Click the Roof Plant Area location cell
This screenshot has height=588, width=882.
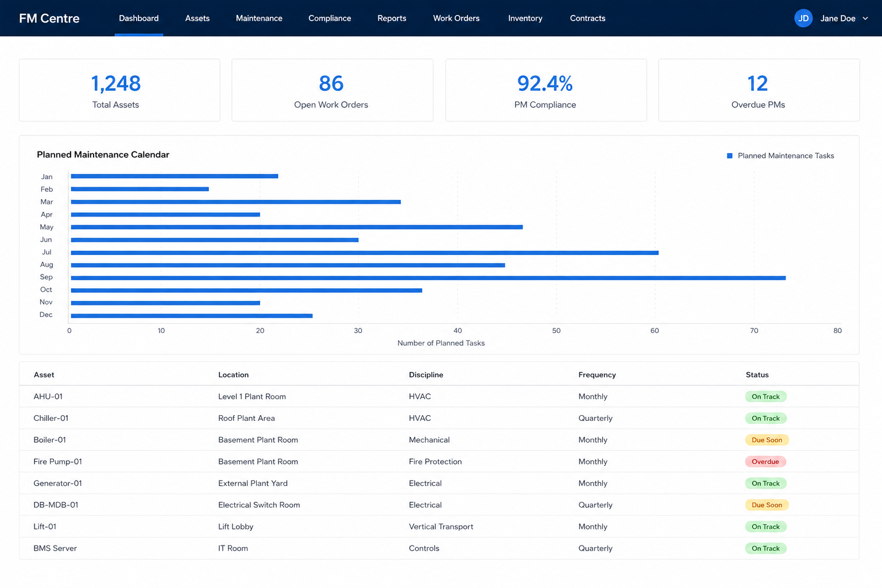pyautogui.click(x=247, y=419)
